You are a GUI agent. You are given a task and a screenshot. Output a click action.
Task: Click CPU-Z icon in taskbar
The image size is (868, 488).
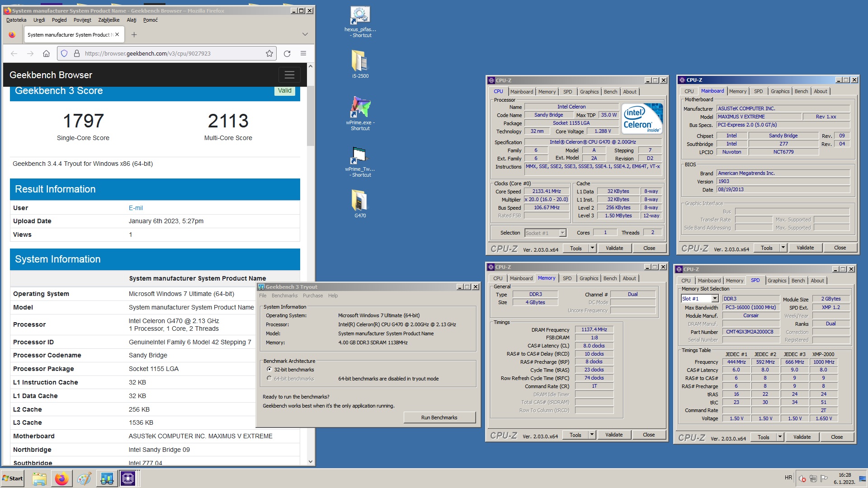pyautogui.click(x=128, y=479)
